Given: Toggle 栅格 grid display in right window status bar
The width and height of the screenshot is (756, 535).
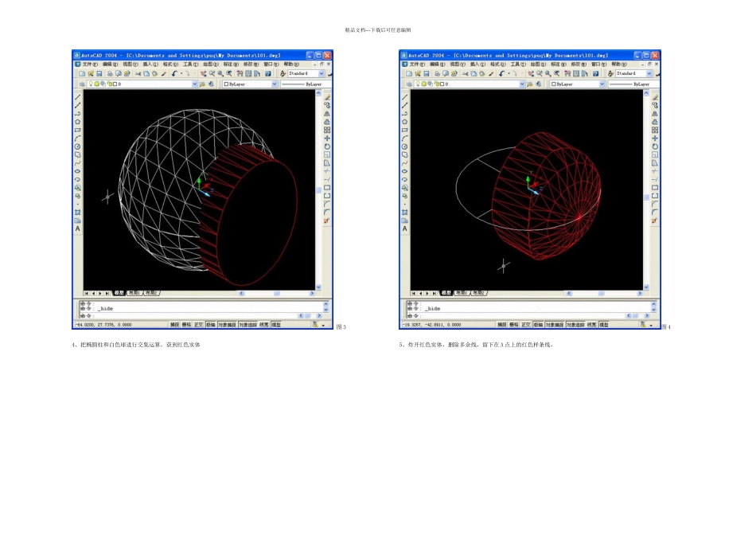Looking at the screenshot, I should [x=513, y=325].
